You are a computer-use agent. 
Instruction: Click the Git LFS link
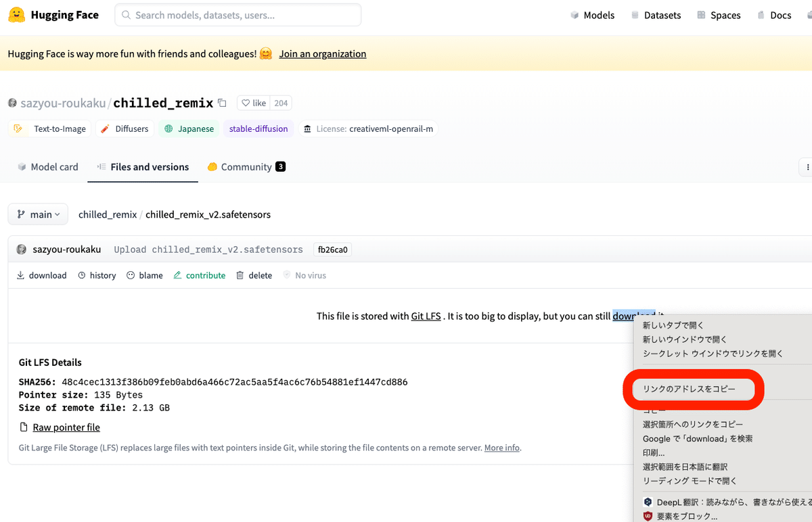pyautogui.click(x=426, y=316)
